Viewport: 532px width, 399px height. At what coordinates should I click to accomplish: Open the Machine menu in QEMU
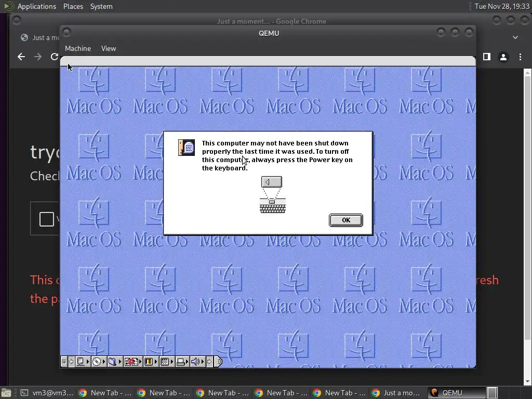[x=78, y=48]
